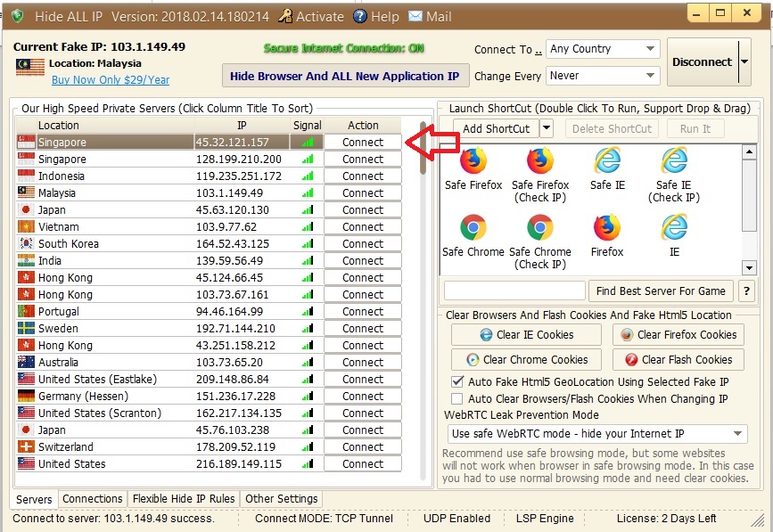Click the Malaysia flag beside Location
Image resolution: width=773 pixels, height=532 pixels.
30,67
